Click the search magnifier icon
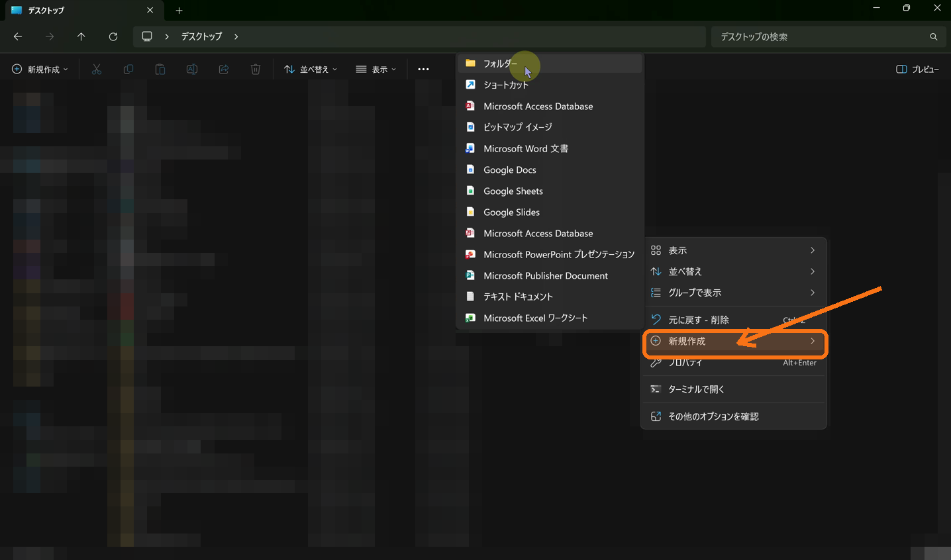This screenshot has height=560, width=951. click(x=934, y=36)
